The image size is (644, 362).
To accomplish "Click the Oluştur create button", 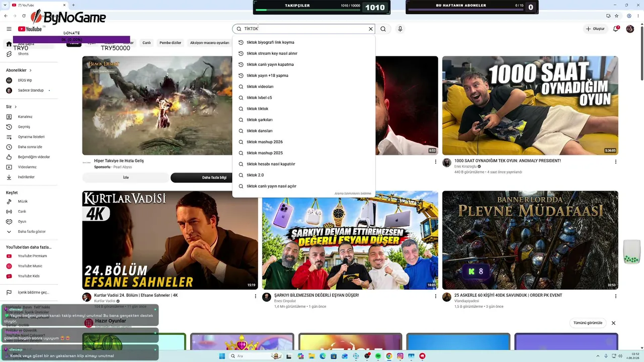I will (x=595, y=29).
